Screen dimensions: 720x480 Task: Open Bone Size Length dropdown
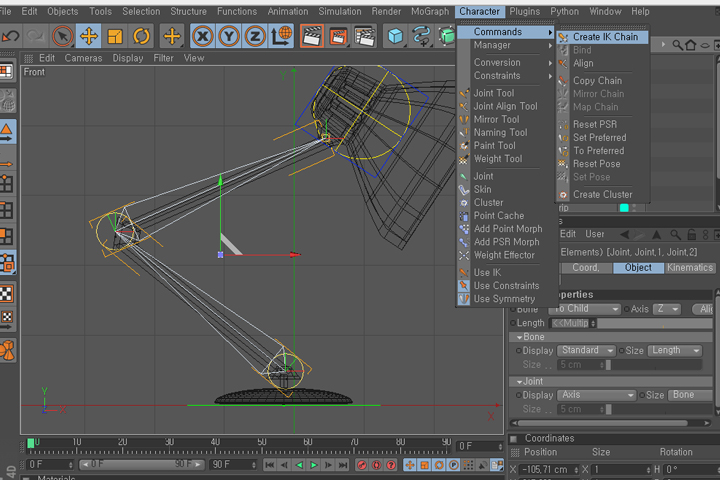click(675, 350)
